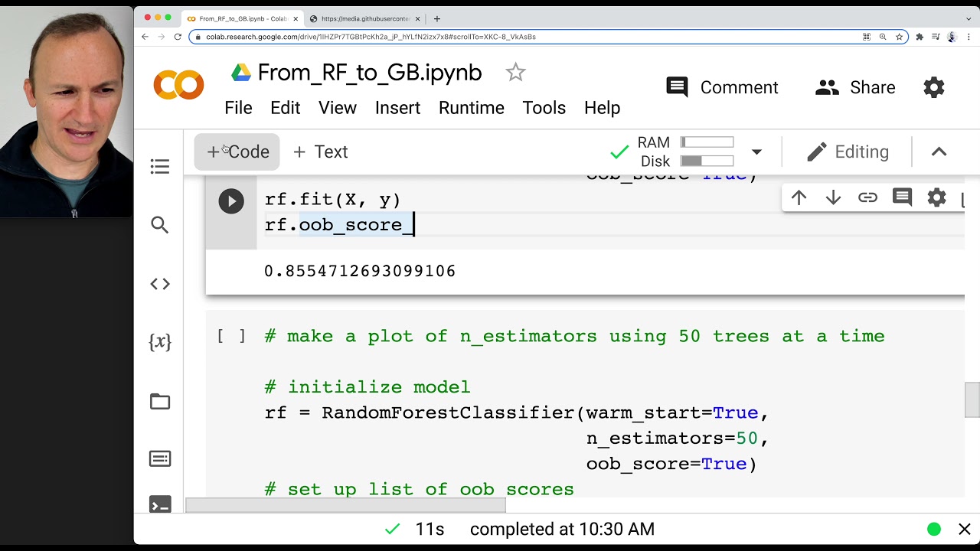The width and height of the screenshot is (980, 551).
Task: Open the table of contents sidebar icon
Action: point(160,166)
